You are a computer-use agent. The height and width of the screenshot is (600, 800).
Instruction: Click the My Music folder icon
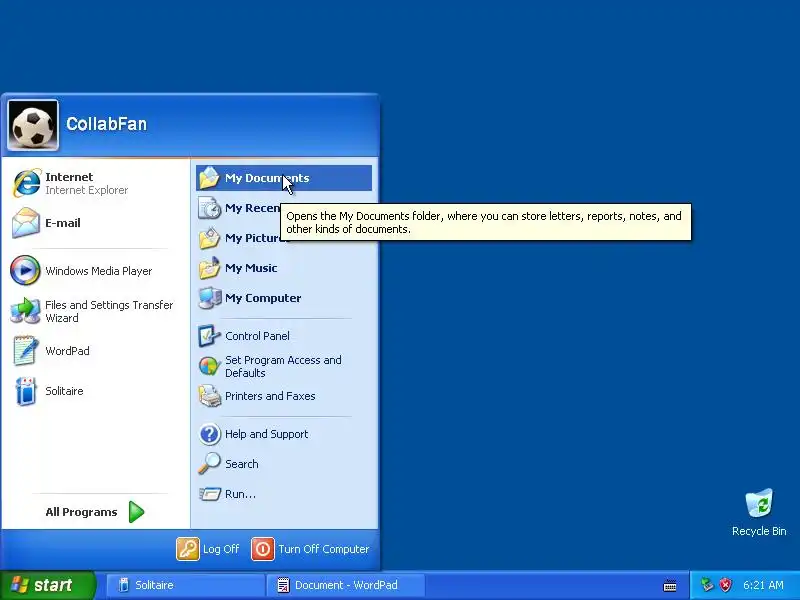[x=209, y=268]
